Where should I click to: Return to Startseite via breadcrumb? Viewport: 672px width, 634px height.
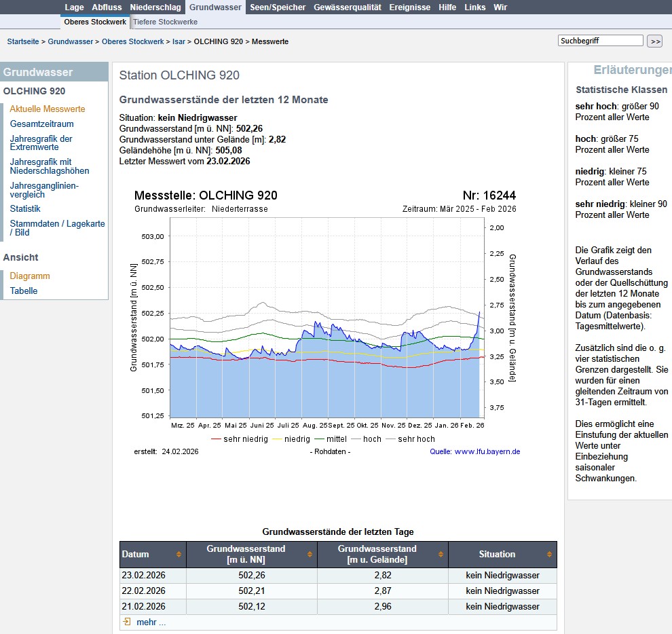24,41
